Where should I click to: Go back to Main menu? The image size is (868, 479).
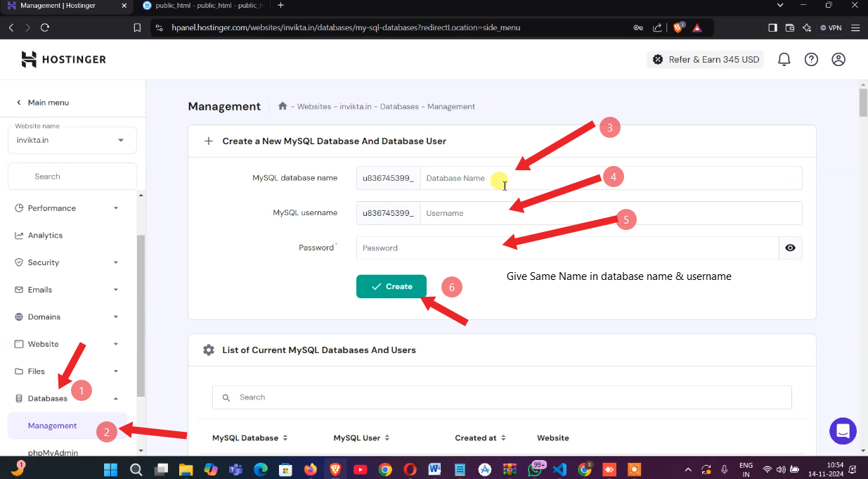coord(43,102)
